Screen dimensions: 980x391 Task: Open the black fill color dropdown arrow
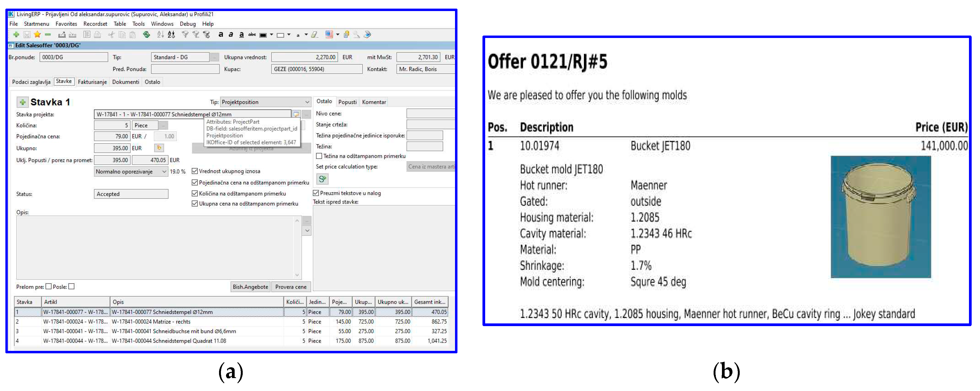point(271,35)
